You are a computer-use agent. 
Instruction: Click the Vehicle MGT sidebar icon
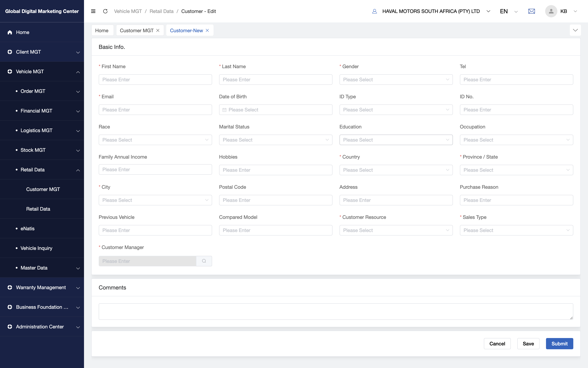(10, 71)
